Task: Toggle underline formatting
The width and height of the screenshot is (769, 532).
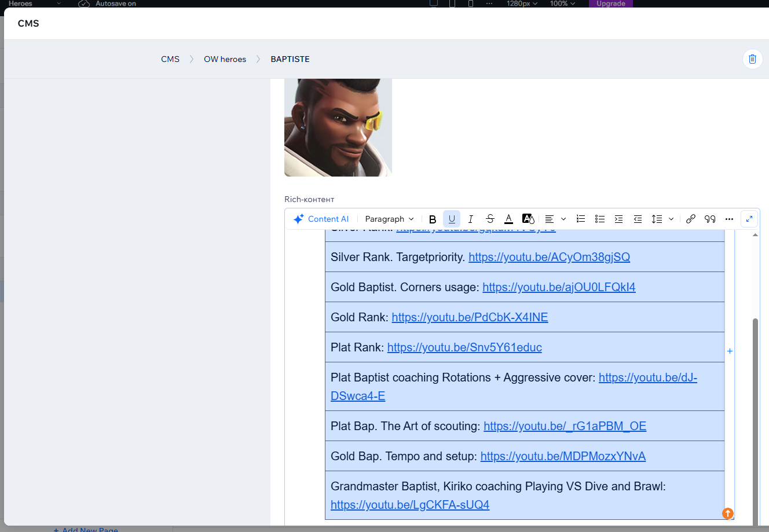Action: tap(452, 219)
